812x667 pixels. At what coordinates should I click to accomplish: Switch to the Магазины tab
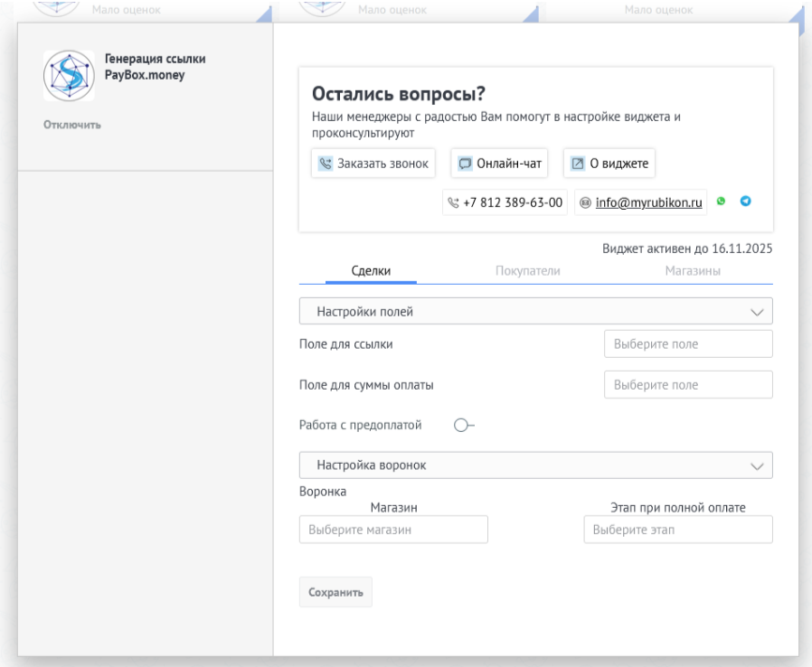pyautogui.click(x=693, y=270)
